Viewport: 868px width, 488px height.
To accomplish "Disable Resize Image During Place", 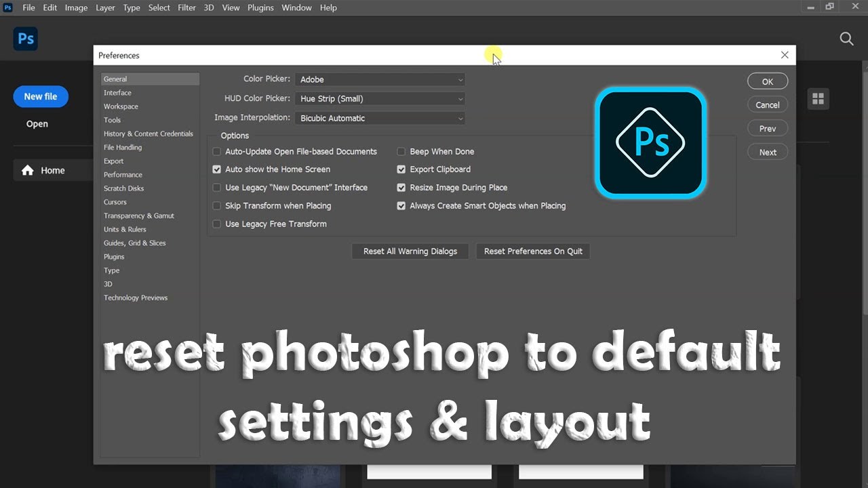I will 401,188.
